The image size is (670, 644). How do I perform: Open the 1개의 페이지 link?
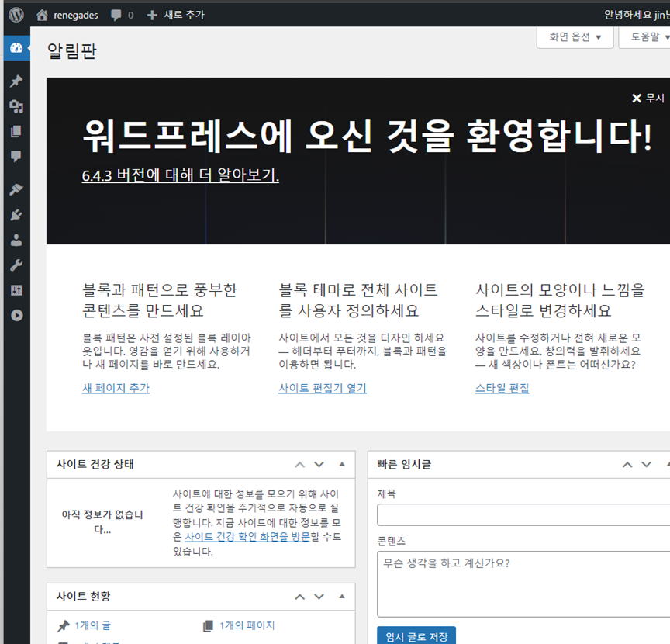pyautogui.click(x=247, y=625)
